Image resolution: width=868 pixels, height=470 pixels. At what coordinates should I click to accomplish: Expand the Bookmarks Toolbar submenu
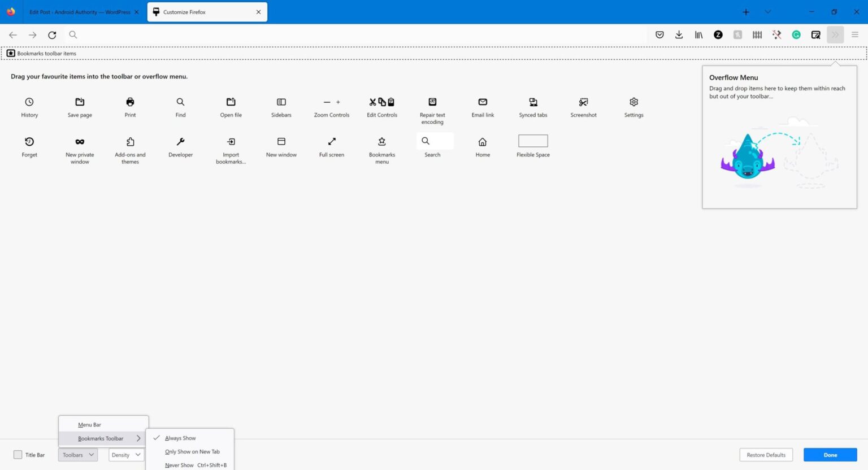[101, 438]
